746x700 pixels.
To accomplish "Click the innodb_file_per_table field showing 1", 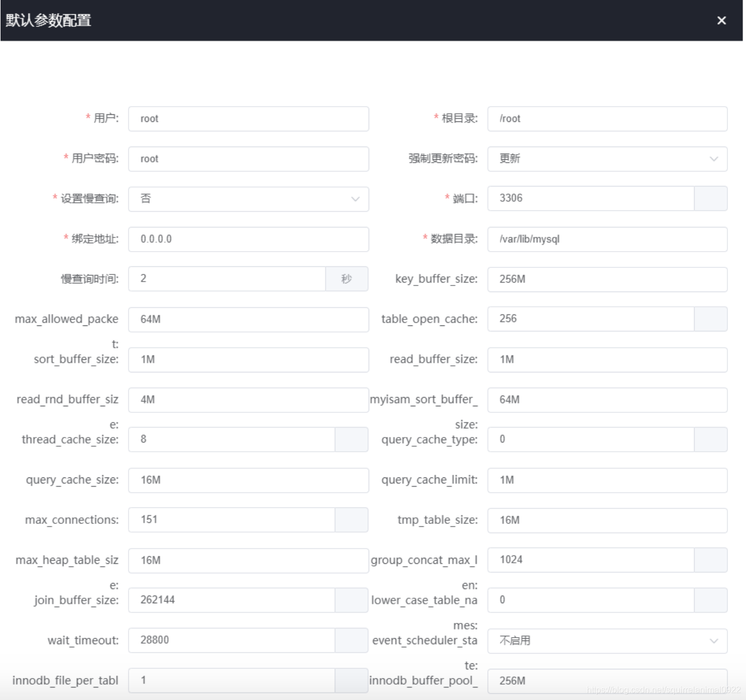I will [231, 681].
